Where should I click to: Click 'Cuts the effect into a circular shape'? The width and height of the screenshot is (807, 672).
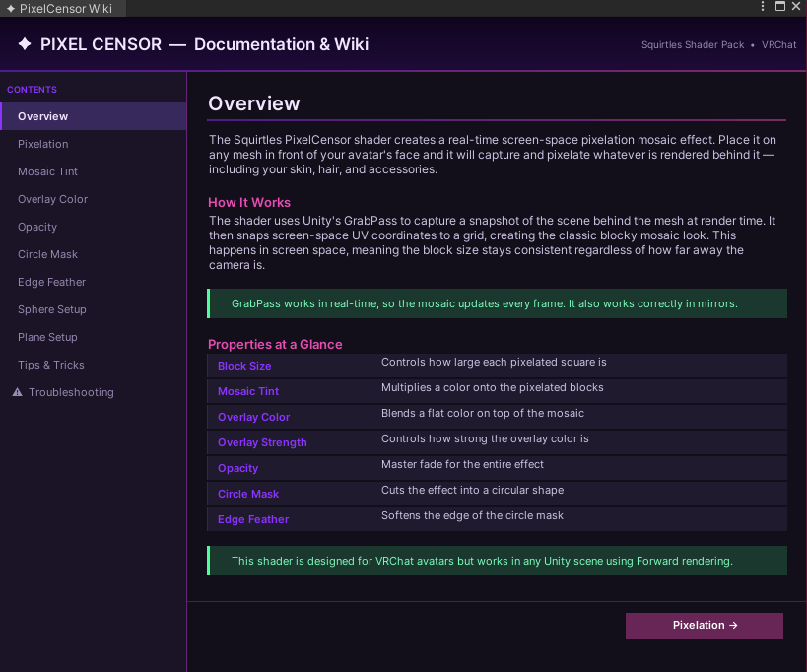tap(472, 491)
